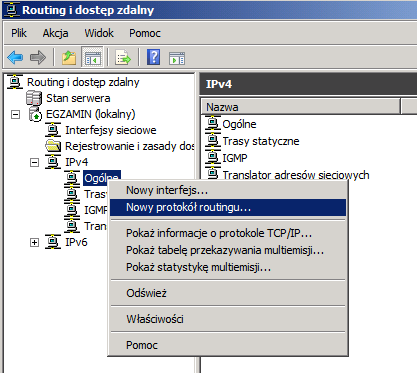The width and height of the screenshot is (417, 373).
Task: Select the IPv6 tree label
Action: [x=76, y=242]
